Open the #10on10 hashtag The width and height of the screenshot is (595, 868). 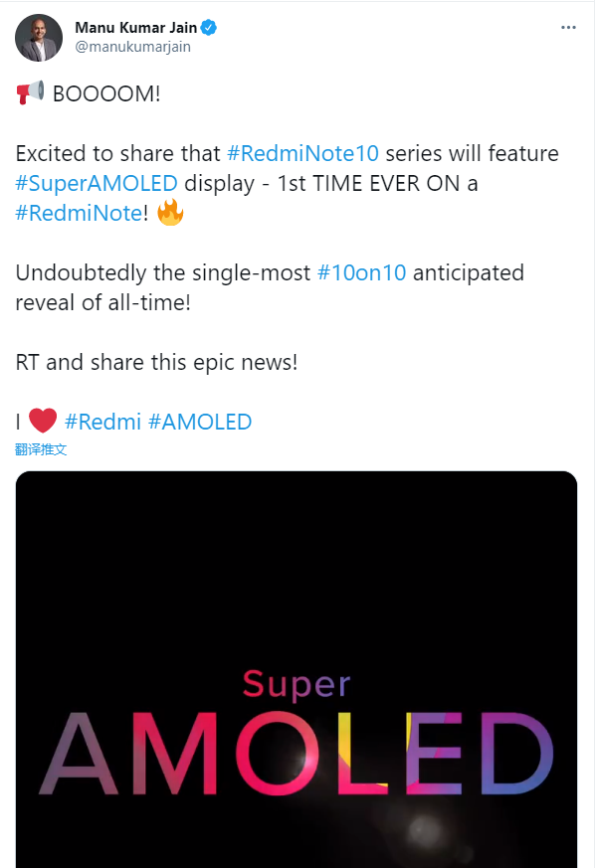[361, 272]
